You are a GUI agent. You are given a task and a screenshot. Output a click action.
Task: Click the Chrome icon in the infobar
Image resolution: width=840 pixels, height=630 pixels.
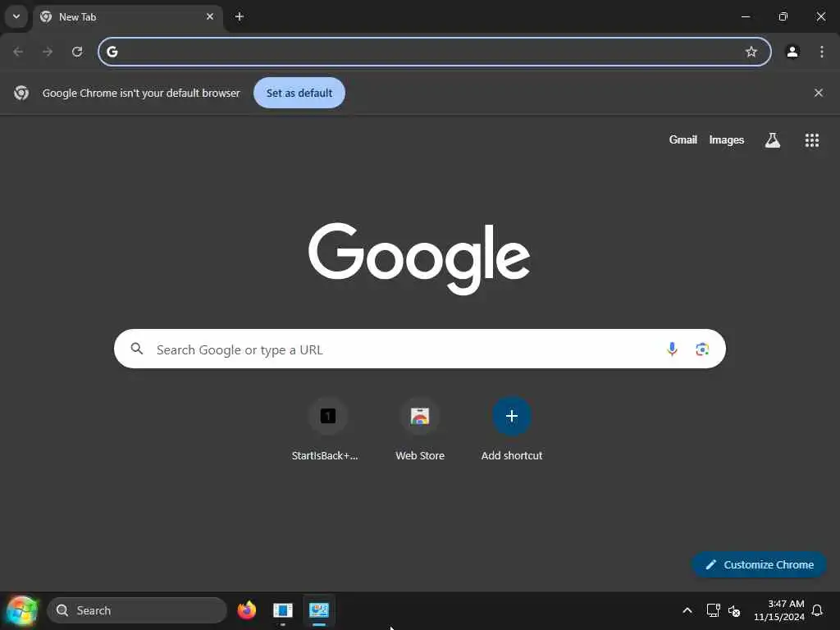coord(21,93)
